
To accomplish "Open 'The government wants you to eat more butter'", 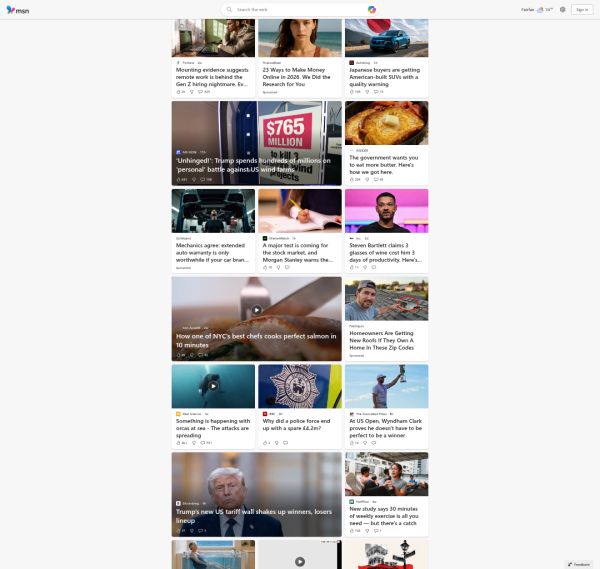I will [384, 165].
